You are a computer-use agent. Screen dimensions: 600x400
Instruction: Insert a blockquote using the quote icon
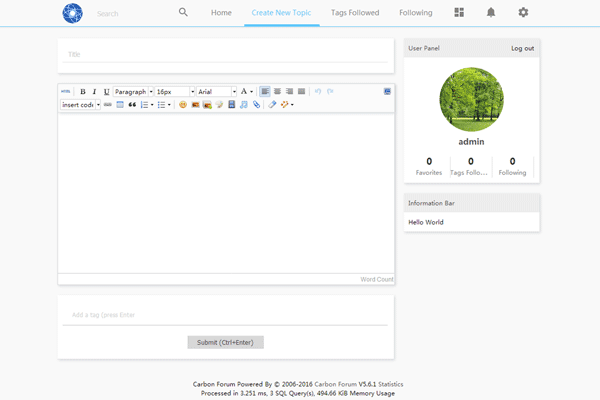pos(132,104)
